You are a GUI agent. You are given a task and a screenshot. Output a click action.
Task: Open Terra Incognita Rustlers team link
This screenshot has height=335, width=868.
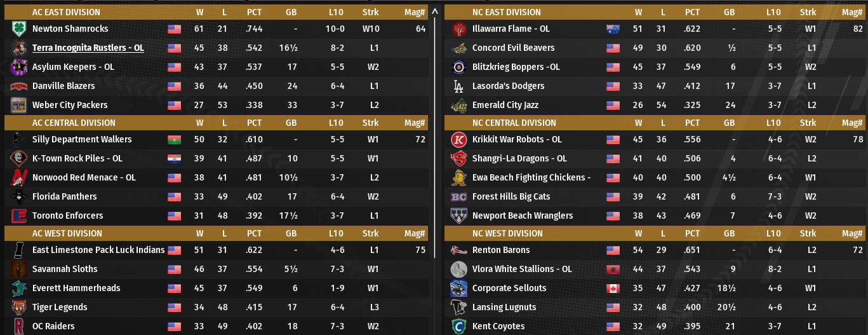click(x=88, y=48)
